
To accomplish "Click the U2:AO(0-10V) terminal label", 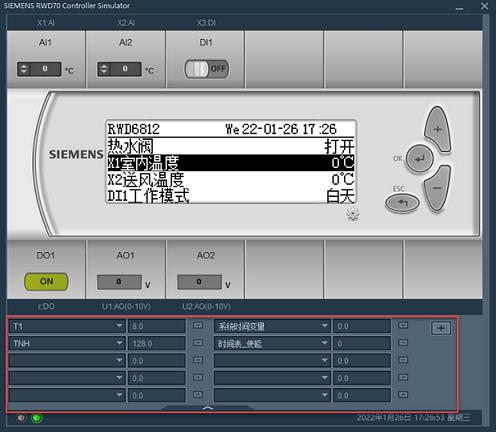I will [206, 306].
